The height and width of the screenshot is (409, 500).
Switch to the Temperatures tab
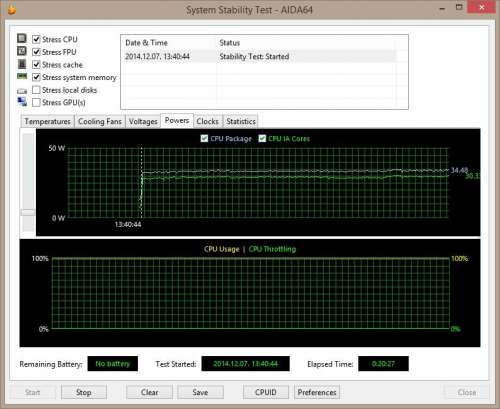coord(47,121)
